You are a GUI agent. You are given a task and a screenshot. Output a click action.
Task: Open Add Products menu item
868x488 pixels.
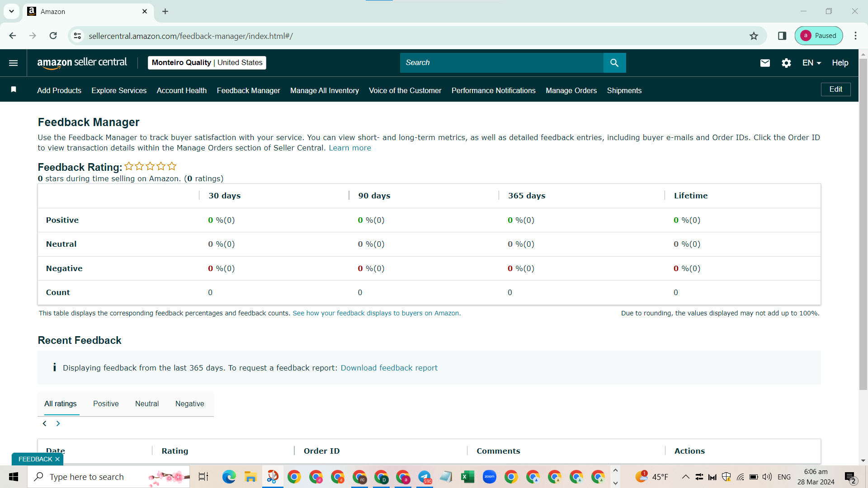tap(59, 90)
